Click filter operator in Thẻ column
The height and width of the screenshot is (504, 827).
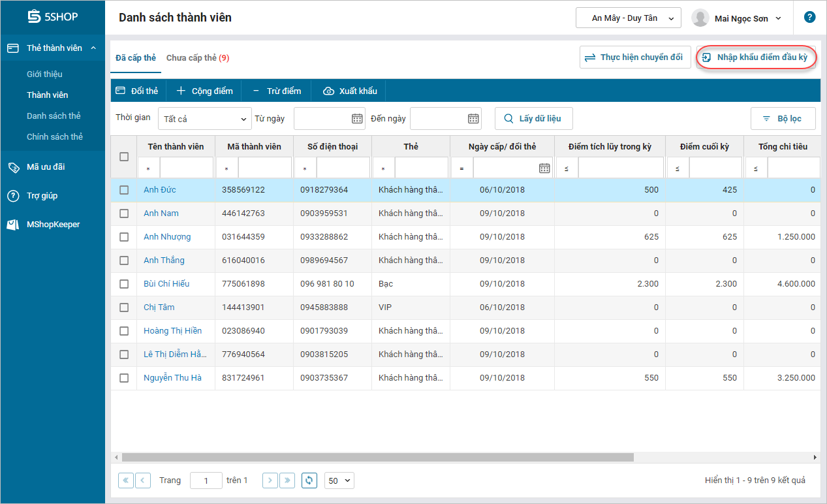click(383, 168)
